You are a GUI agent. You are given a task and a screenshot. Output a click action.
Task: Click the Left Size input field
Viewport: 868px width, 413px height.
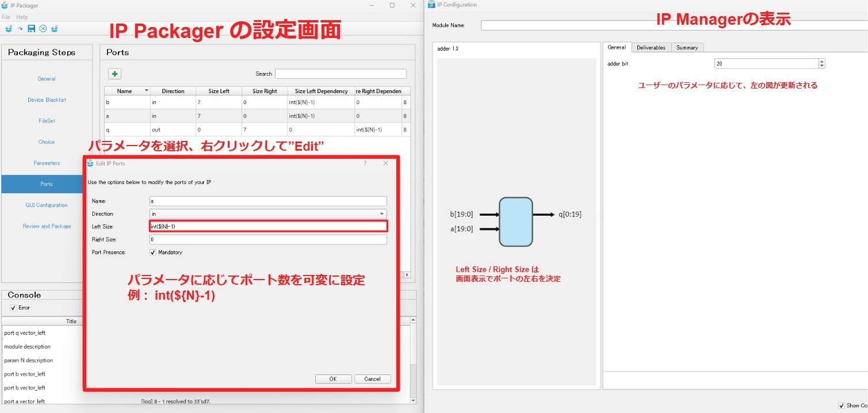click(268, 226)
